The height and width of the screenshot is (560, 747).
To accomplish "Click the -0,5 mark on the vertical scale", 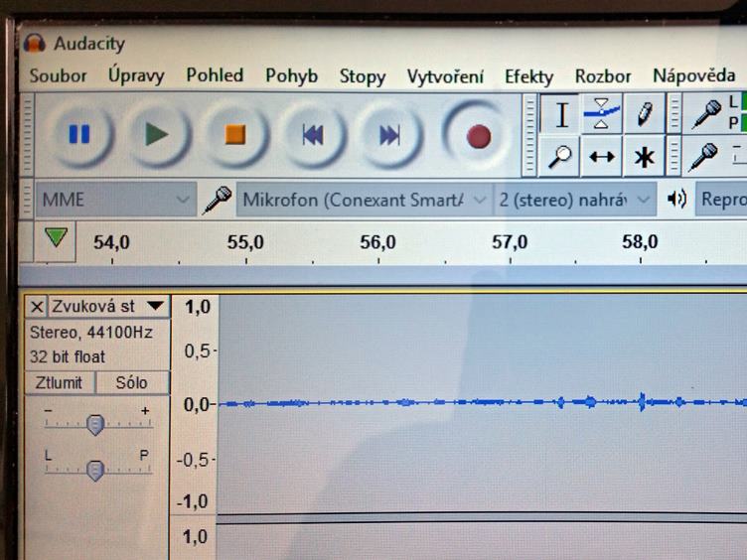I will point(194,460).
